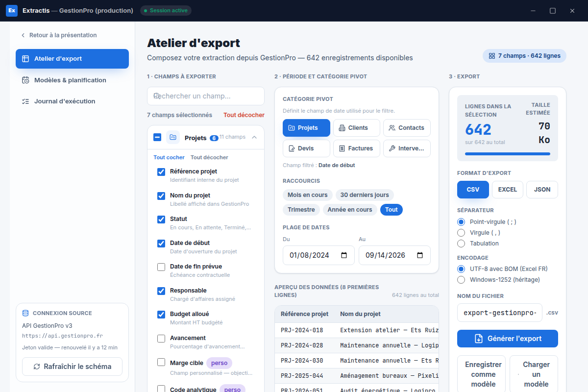Check the Date de fin prévue field

click(x=161, y=267)
